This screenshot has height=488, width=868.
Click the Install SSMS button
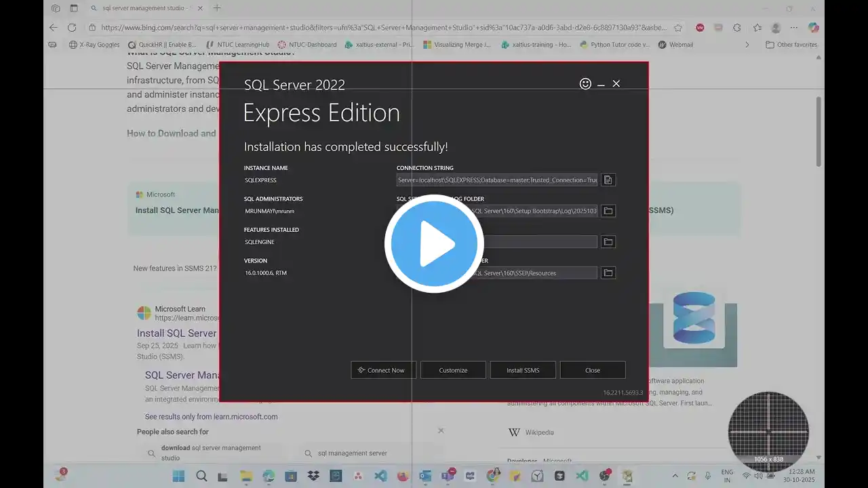point(523,370)
